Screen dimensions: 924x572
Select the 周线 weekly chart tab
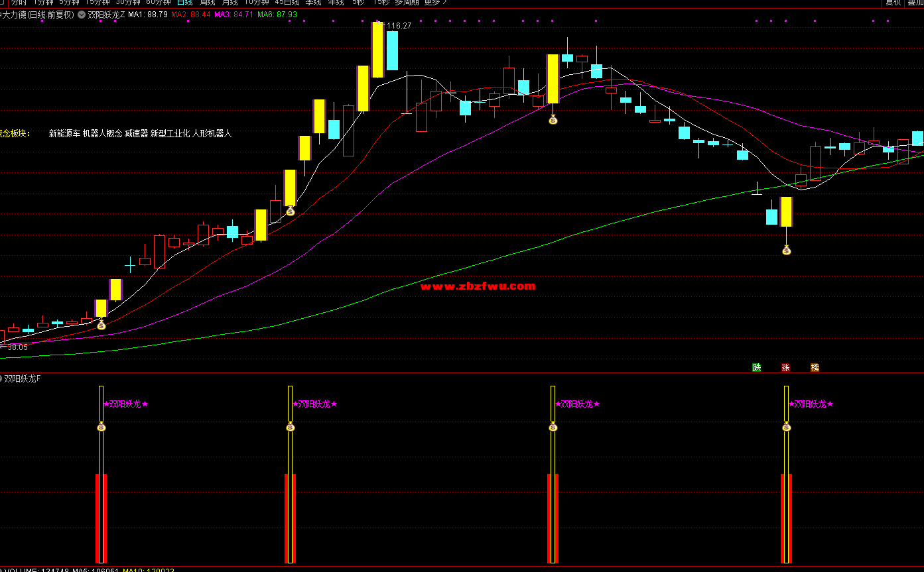(207, 3)
